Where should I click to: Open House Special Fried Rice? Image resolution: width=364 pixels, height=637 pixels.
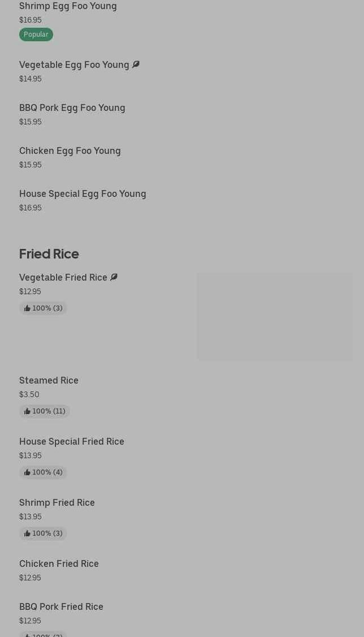pos(71,441)
